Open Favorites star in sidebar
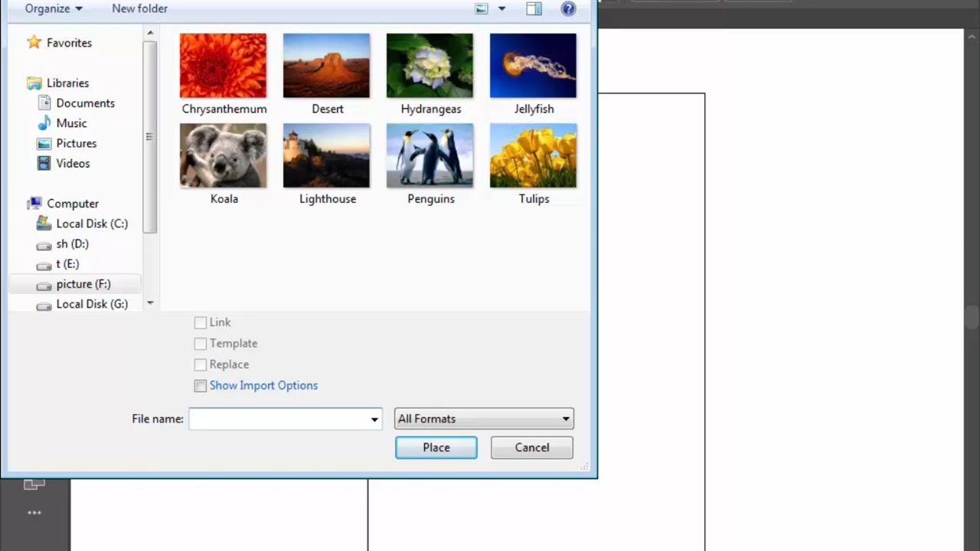 click(34, 43)
